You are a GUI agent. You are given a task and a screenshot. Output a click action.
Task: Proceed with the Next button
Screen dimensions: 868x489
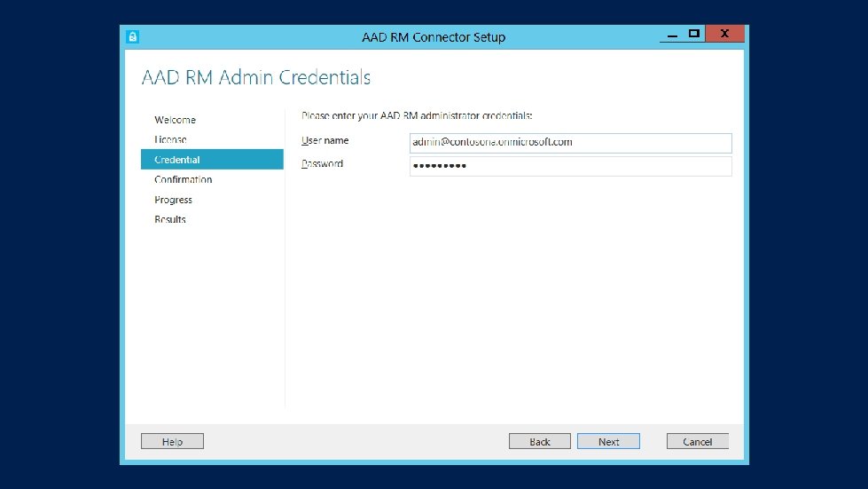pyautogui.click(x=608, y=441)
